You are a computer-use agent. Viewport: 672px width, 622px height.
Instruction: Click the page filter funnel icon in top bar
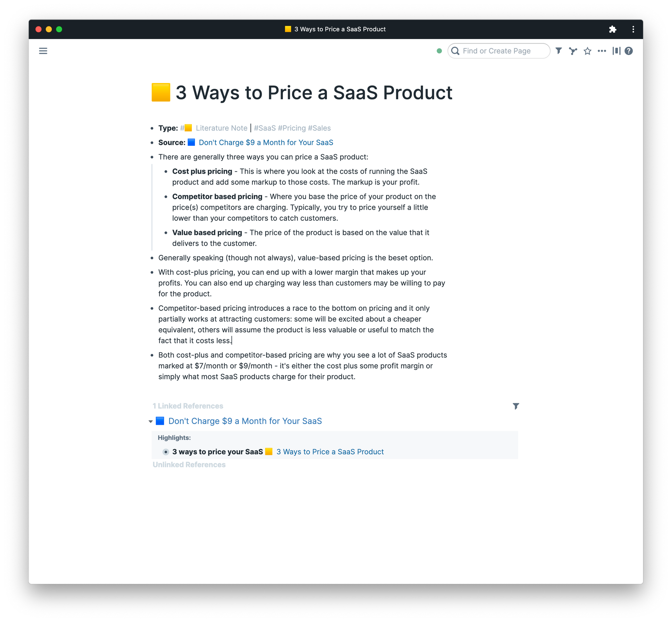point(558,51)
